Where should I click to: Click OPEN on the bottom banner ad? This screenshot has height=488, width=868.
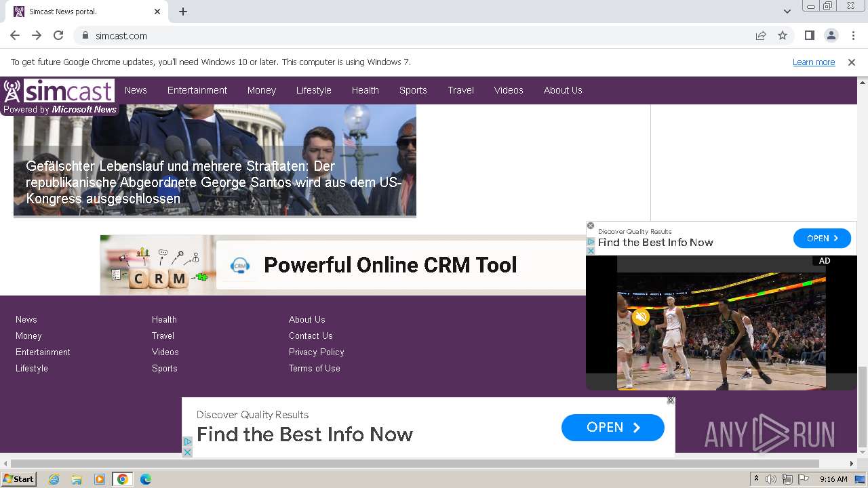(613, 428)
